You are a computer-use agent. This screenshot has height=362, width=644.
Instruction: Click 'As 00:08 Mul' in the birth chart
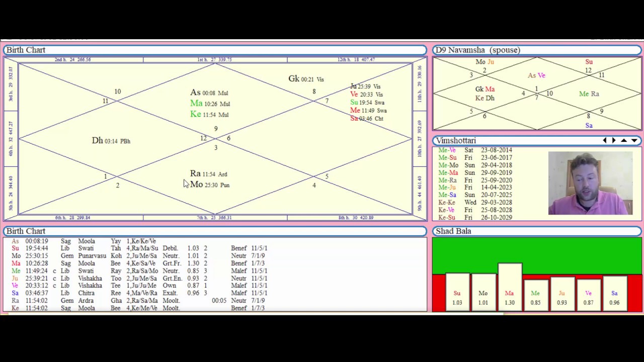[209, 93]
